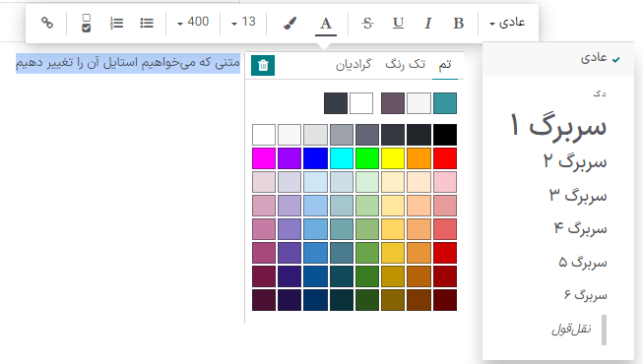Pick the magenta swatch
This screenshot has height=364, width=643.
(264, 158)
